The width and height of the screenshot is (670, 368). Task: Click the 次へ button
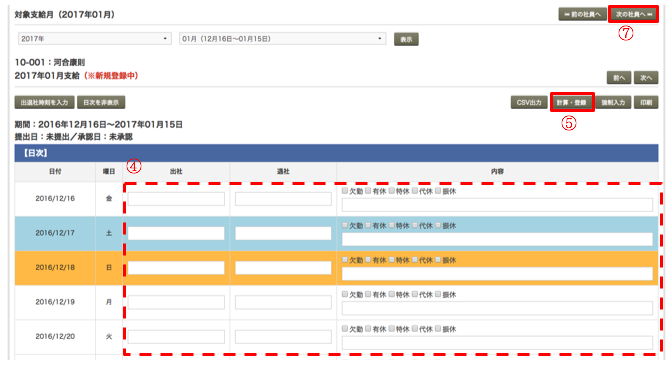point(646,78)
